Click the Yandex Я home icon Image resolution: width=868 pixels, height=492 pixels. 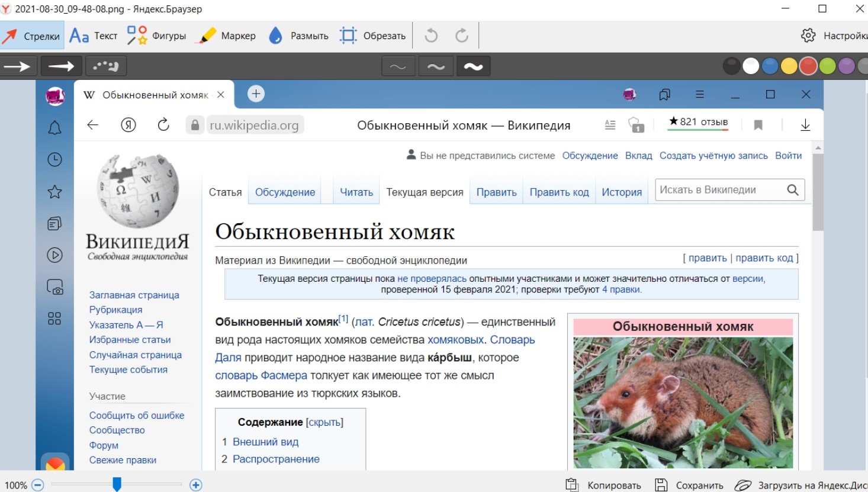[128, 125]
